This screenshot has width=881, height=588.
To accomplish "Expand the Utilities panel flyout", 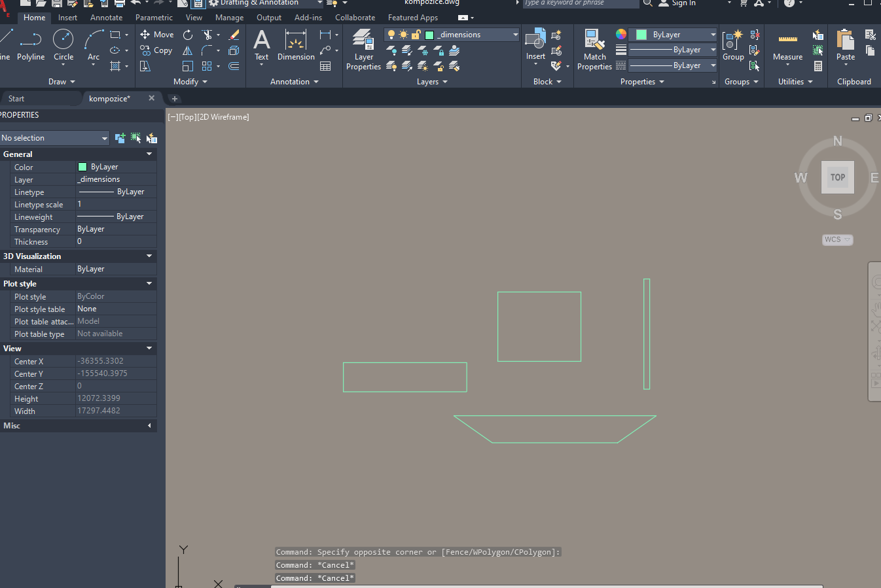I will [x=795, y=82].
